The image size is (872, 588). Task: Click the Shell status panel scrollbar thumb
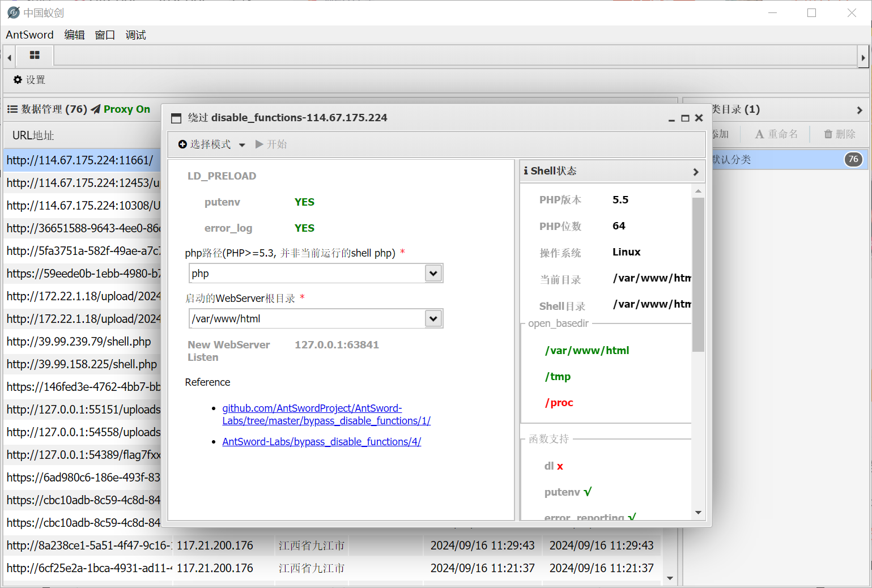[x=698, y=275]
